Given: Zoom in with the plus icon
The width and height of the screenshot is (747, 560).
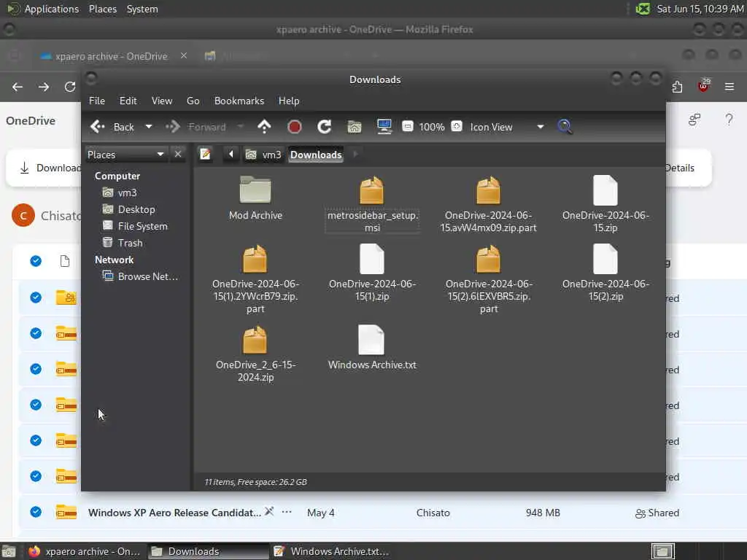Looking at the screenshot, I should point(457,126).
